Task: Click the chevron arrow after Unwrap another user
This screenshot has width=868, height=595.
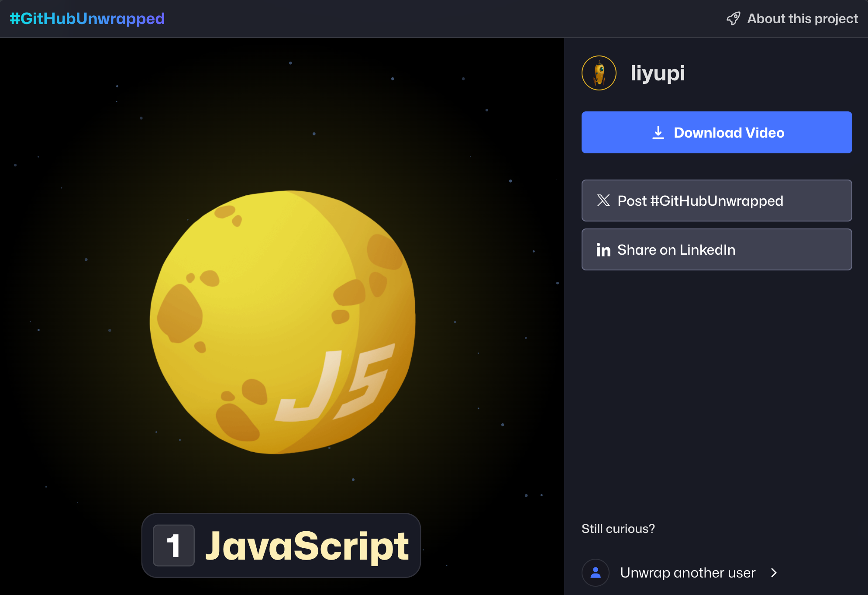Action: (774, 572)
